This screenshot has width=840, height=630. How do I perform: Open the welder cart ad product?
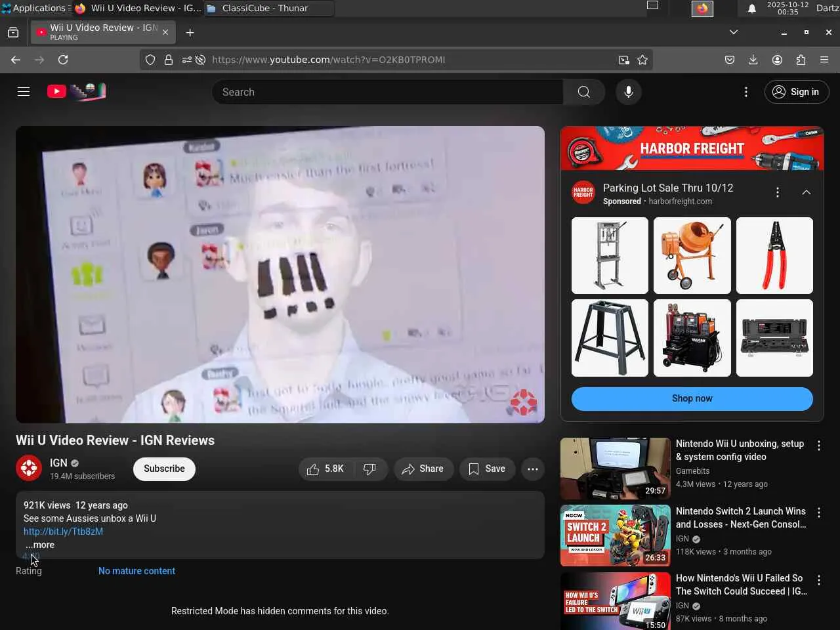pos(692,338)
